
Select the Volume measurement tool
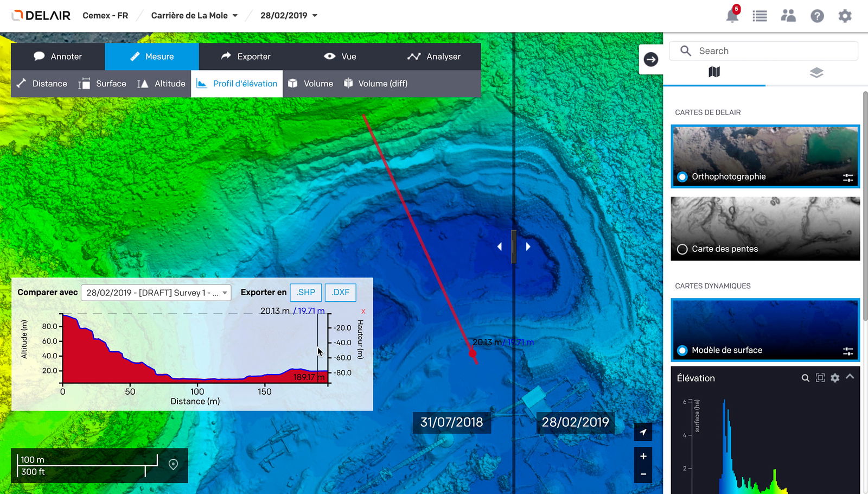coord(311,83)
